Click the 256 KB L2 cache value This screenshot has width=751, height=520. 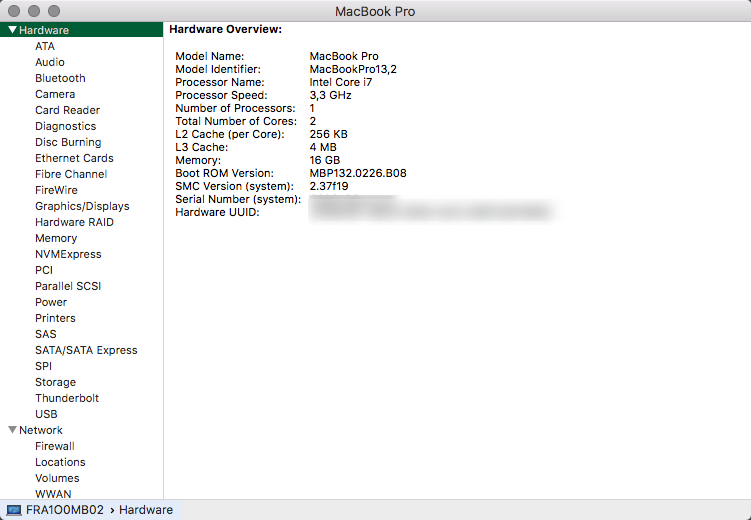[x=329, y=134]
